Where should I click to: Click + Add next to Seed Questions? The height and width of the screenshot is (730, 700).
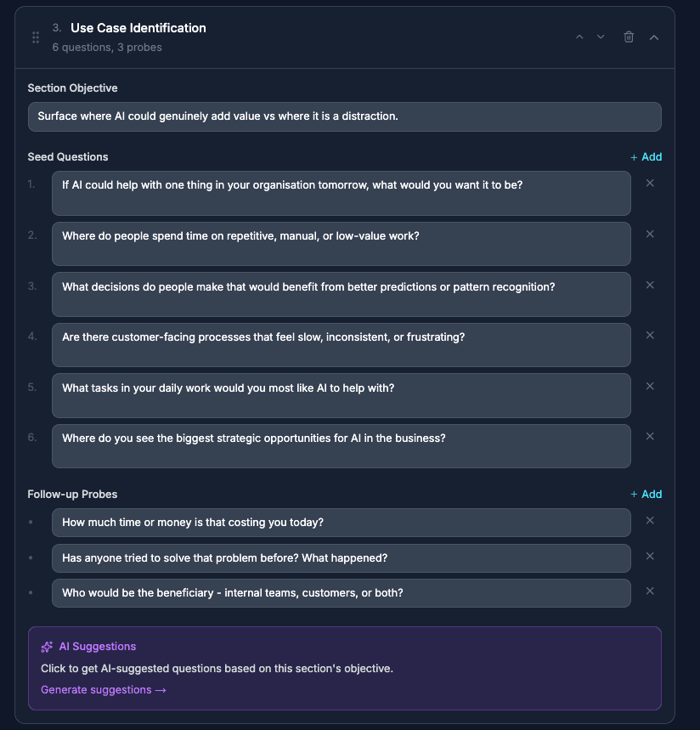coord(646,156)
